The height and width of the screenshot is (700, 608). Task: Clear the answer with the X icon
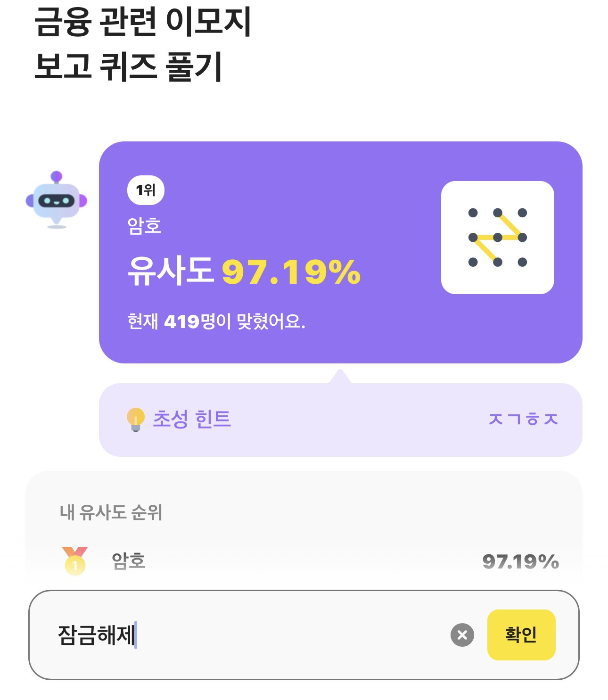[462, 634]
